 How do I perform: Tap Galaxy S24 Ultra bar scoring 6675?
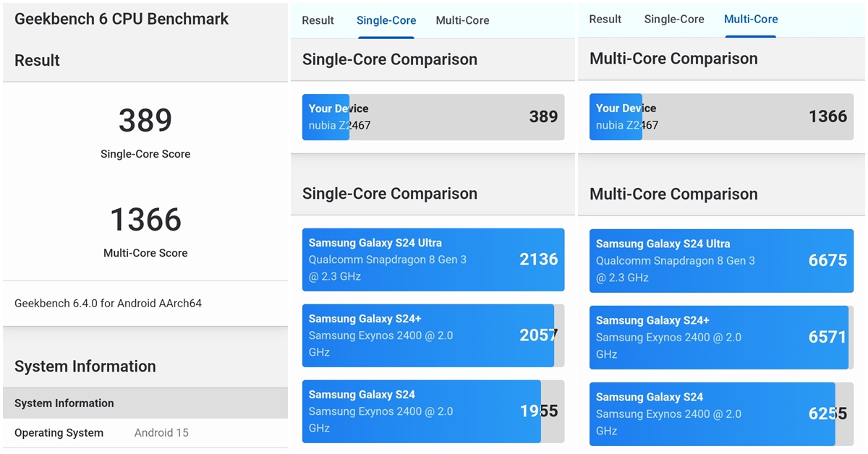click(720, 261)
